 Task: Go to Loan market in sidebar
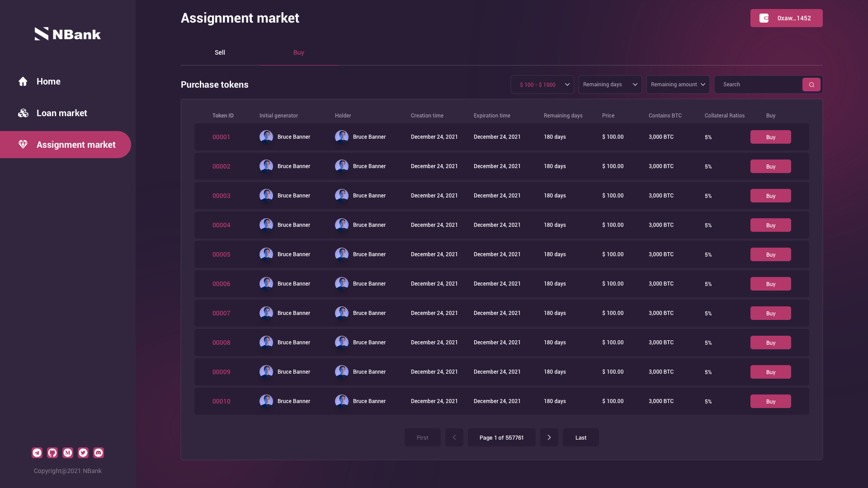pos(61,113)
